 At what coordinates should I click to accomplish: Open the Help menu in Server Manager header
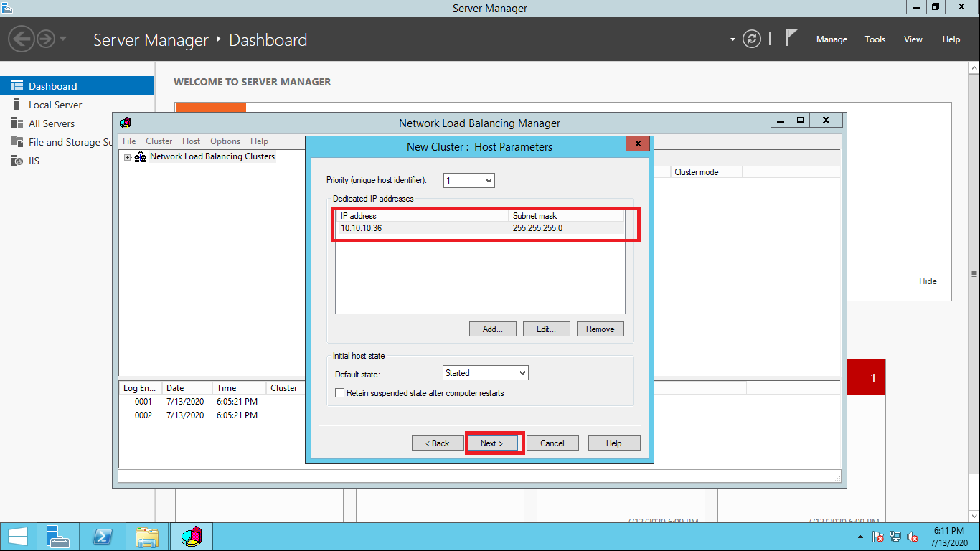click(951, 39)
